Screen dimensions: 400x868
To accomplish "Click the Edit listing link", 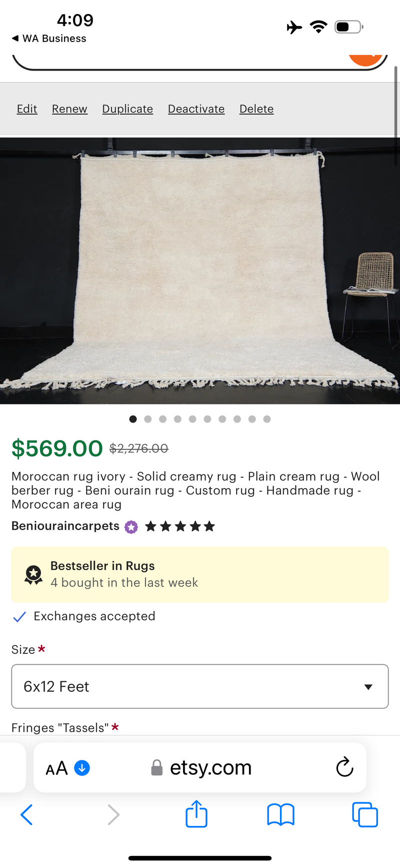I will pos(27,109).
